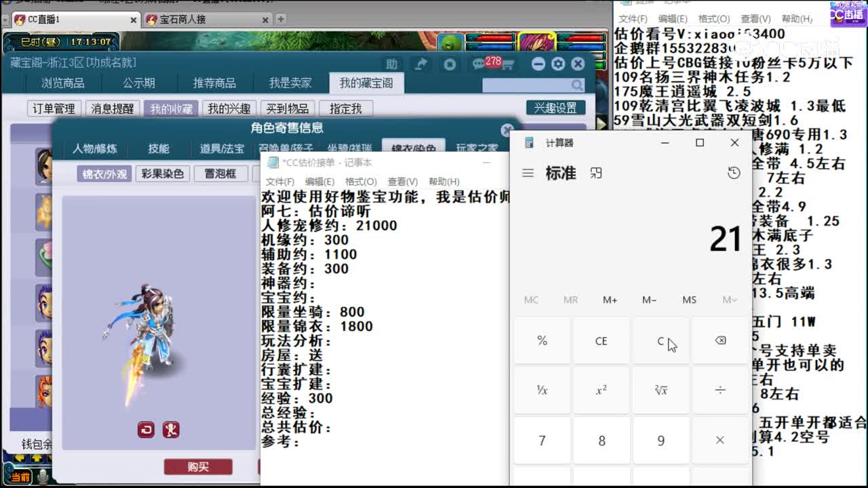
Task: Click the reciprocal 1/x key
Action: [x=542, y=390]
